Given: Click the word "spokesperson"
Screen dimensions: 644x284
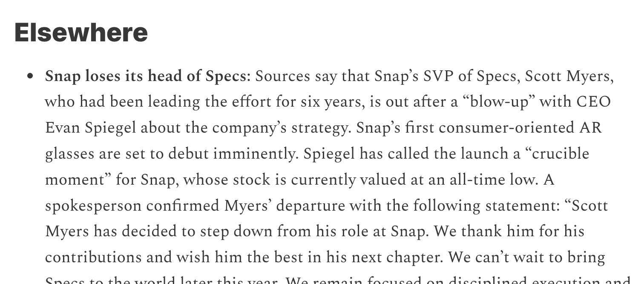Looking at the screenshot, I should [93, 206].
